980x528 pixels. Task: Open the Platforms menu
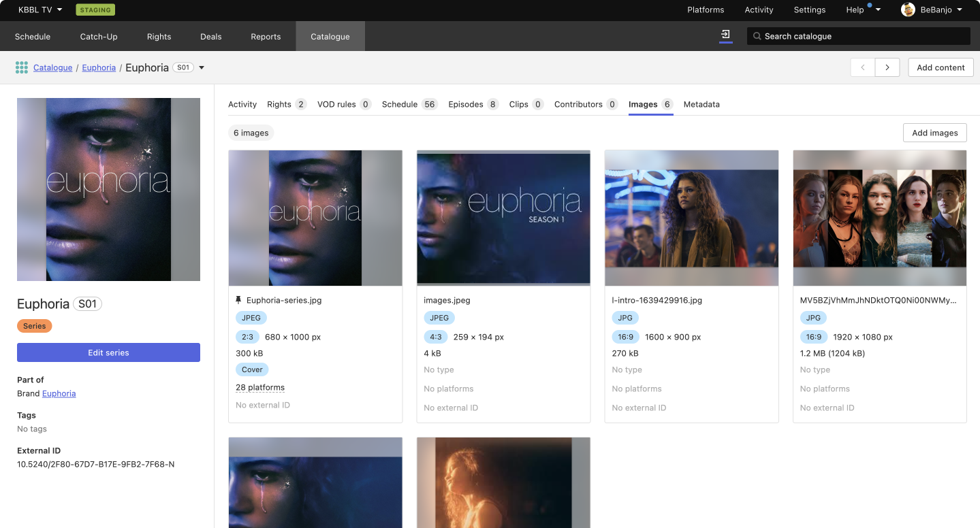point(706,10)
